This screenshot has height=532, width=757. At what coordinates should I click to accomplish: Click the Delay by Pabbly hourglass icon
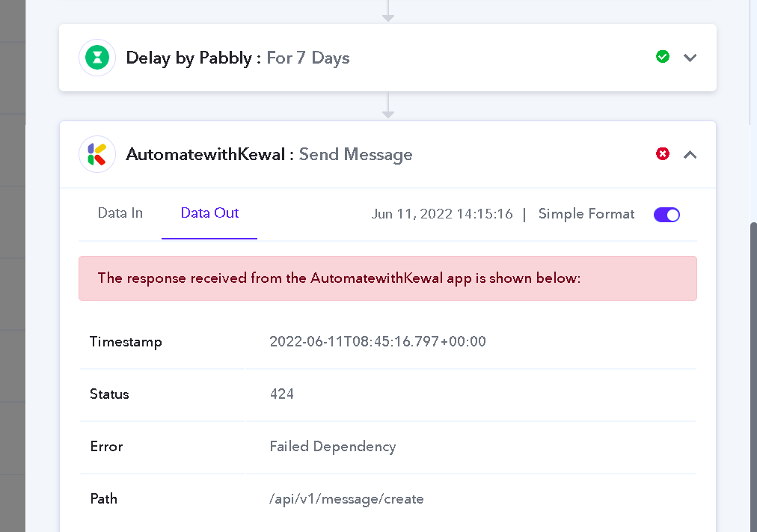[97, 58]
